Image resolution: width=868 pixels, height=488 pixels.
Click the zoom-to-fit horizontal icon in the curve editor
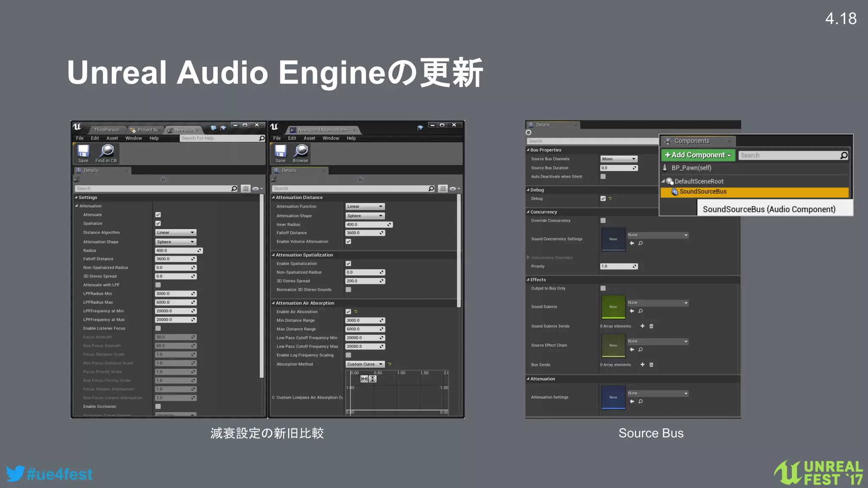point(364,379)
